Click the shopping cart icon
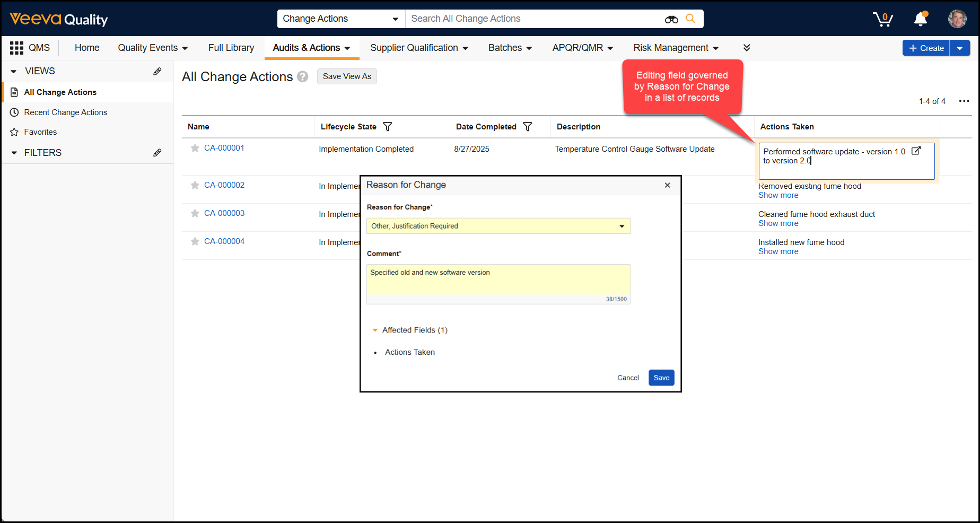Image resolution: width=980 pixels, height=523 pixels. click(882, 19)
